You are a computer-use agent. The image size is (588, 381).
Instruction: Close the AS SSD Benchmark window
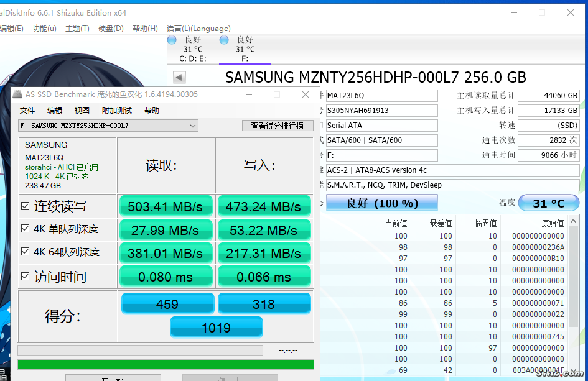click(x=306, y=94)
